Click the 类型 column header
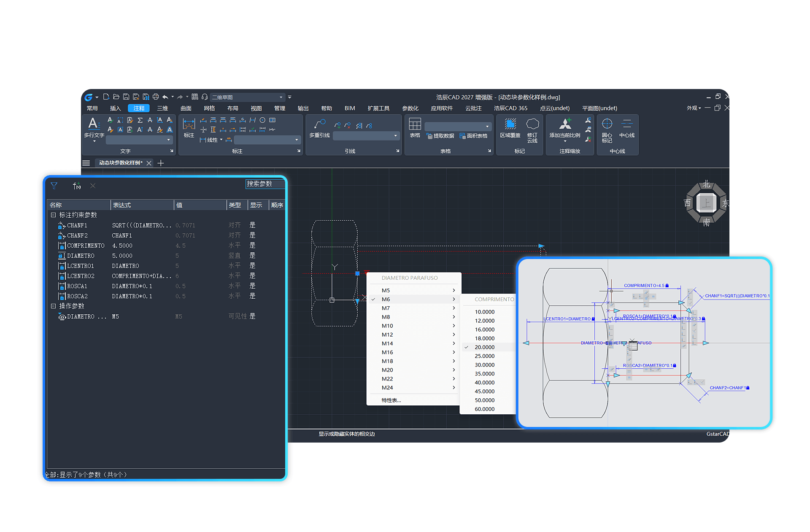The width and height of the screenshot is (810, 532). (237, 205)
